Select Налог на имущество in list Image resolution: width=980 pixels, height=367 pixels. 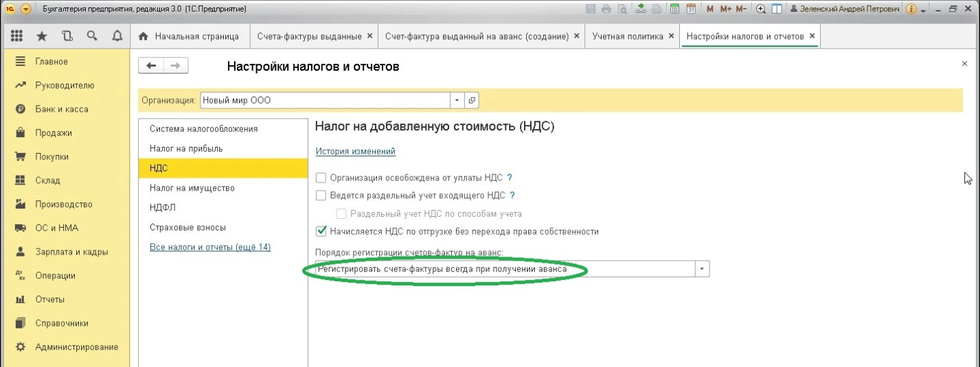click(x=223, y=188)
